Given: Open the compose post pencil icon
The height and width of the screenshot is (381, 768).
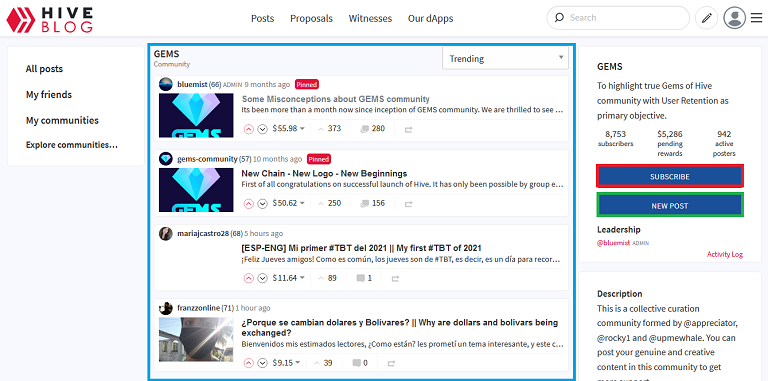Looking at the screenshot, I should [706, 19].
